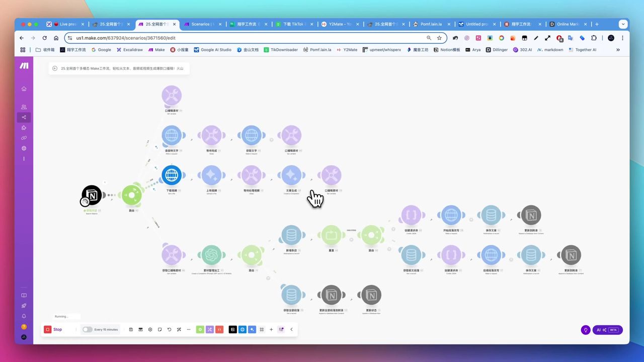
Task: Open the three-dots more options in toolbar
Action: 189,329
